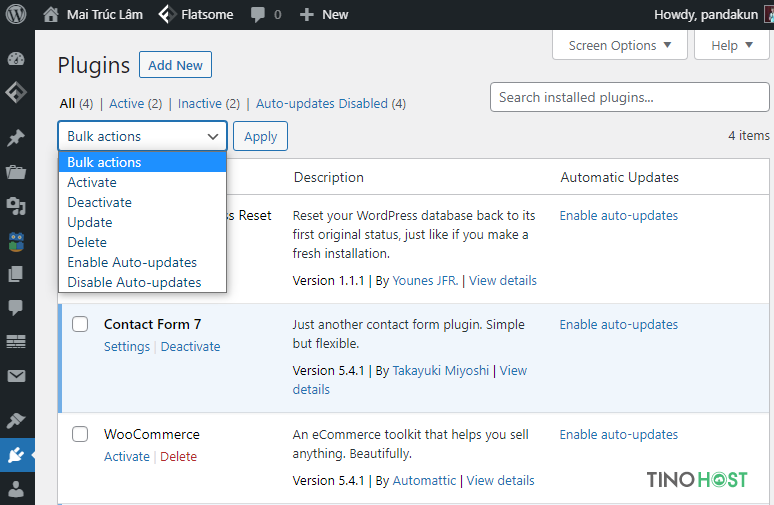774x505 pixels.
Task: Open Pages sidebar icon
Action: coord(16,274)
